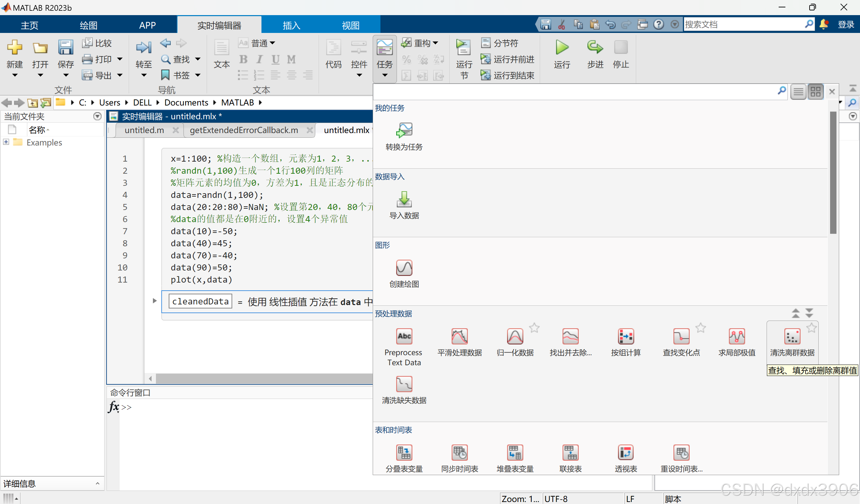Open the 创建绘图 task

[x=404, y=268]
